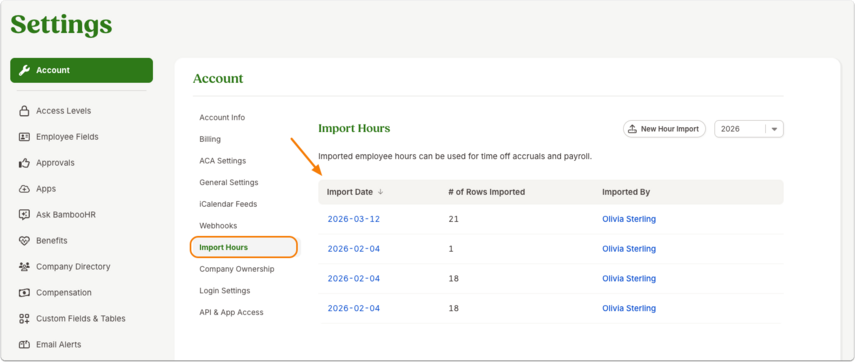Open the 2026 year dropdown

749,129
